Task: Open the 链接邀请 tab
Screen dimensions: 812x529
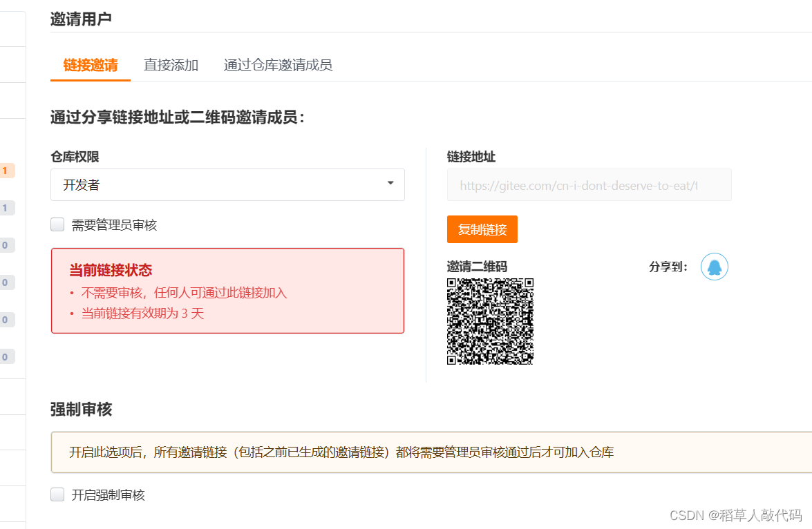Action: [91, 65]
